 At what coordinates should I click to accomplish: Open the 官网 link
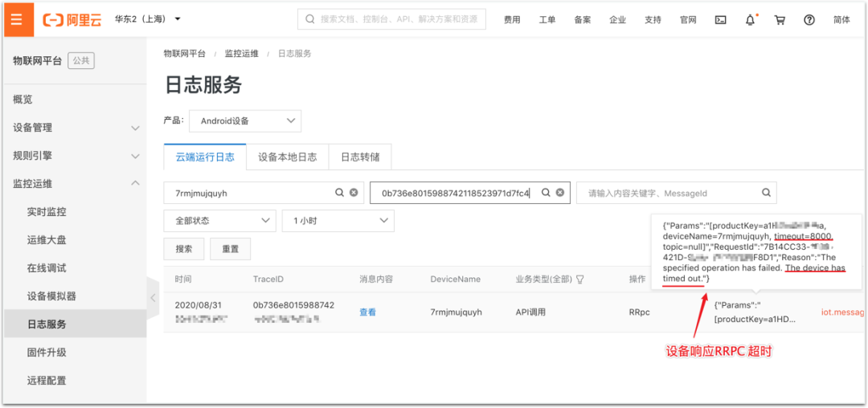[x=688, y=20]
